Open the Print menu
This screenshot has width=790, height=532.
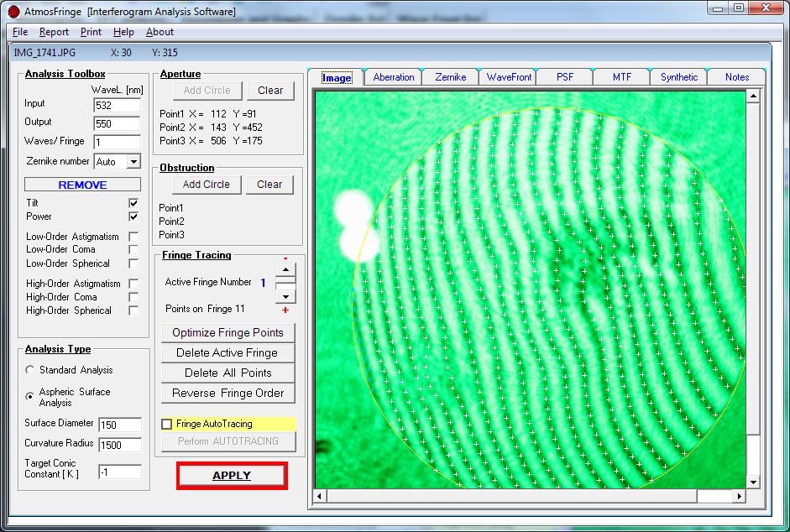tap(91, 32)
